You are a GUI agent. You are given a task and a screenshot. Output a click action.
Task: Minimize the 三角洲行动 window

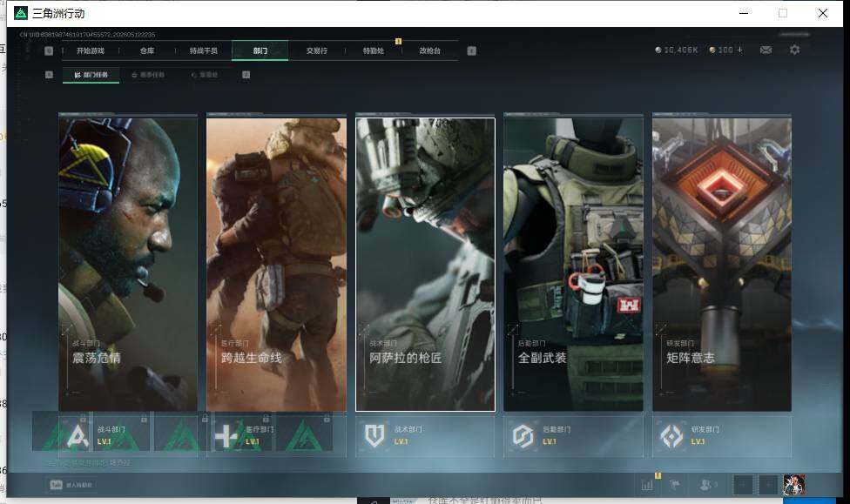(744, 13)
